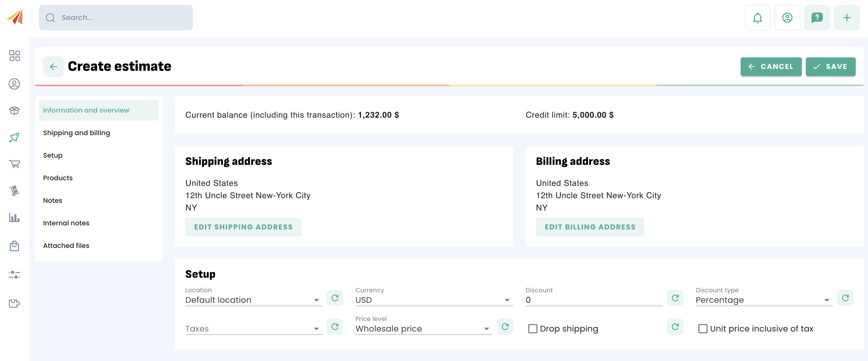Click the notifications bell icon
Image resolution: width=868 pixels, height=361 pixels.
757,18
